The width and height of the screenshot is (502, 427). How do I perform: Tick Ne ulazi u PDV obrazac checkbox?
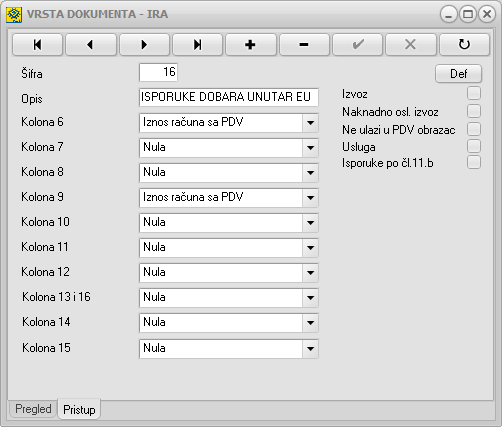coord(474,129)
